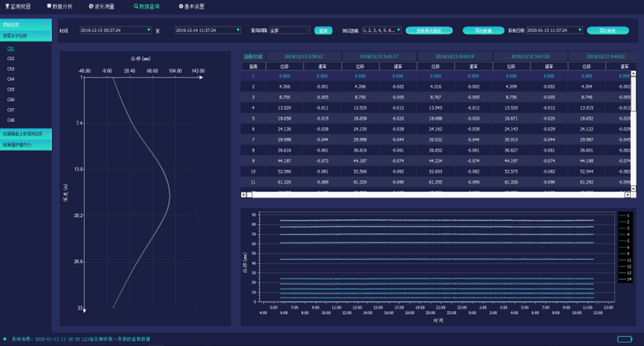The image size is (644, 346).
Task: Click the status indicator dot at bottom-left
Action: click(x=5, y=339)
